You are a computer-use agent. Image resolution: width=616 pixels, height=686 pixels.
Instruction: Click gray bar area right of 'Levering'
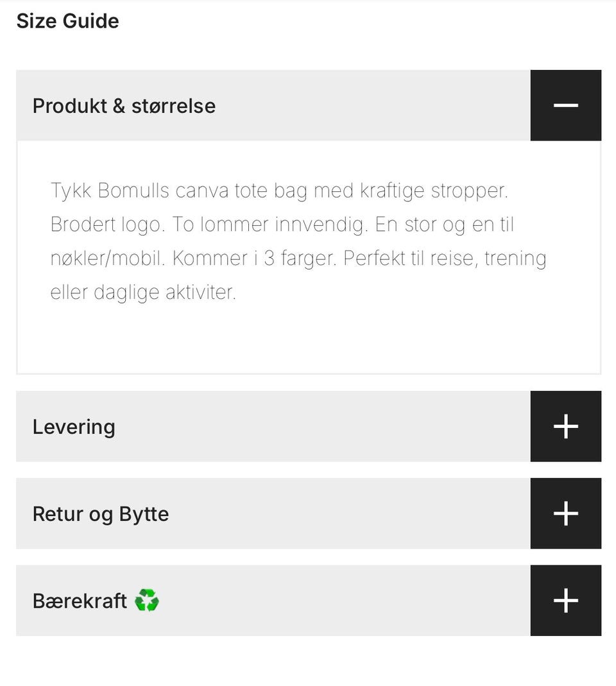click(321, 427)
